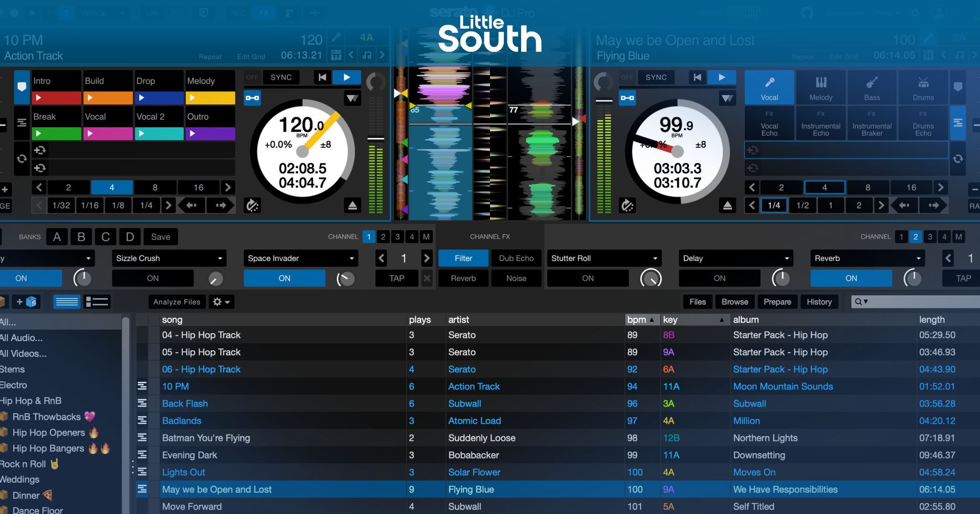Open the left deck playback mode dropdown

352,98
